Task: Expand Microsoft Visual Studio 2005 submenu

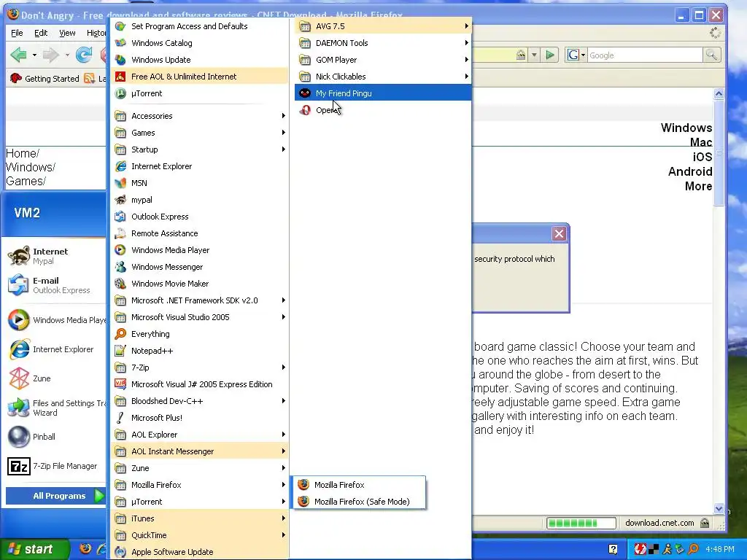Action: click(x=201, y=317)
